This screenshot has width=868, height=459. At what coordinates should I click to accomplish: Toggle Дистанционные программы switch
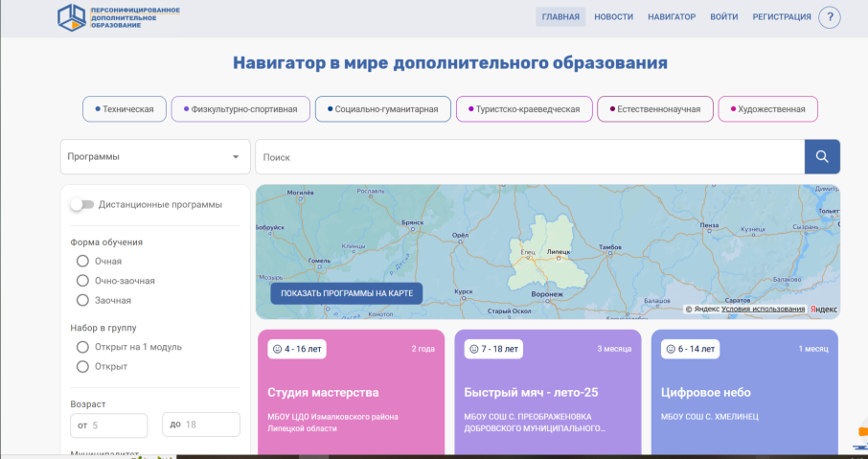[82, 204]
